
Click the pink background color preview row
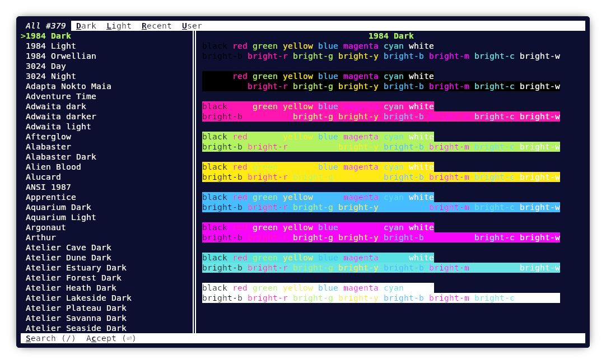381,111
